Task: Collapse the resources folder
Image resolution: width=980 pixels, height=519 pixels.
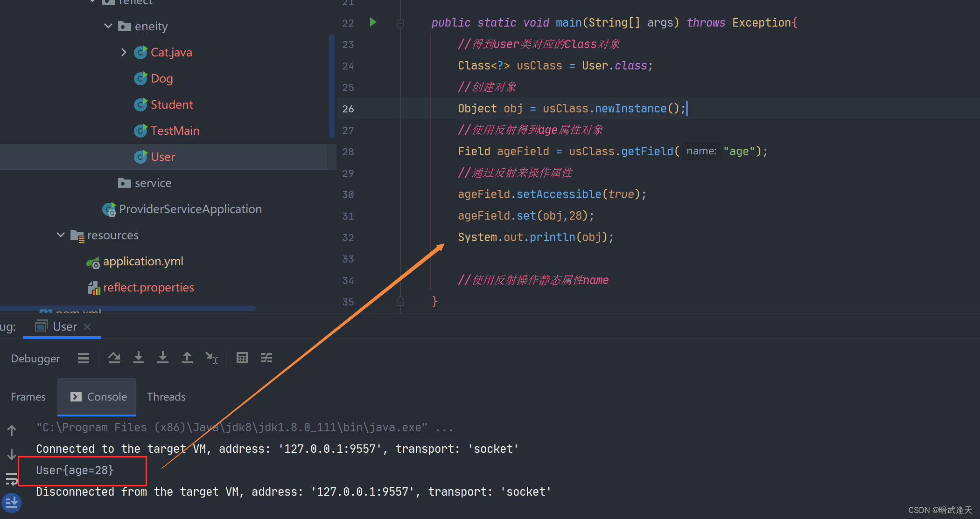Action: pyautogui.click(x=61, y=235)
